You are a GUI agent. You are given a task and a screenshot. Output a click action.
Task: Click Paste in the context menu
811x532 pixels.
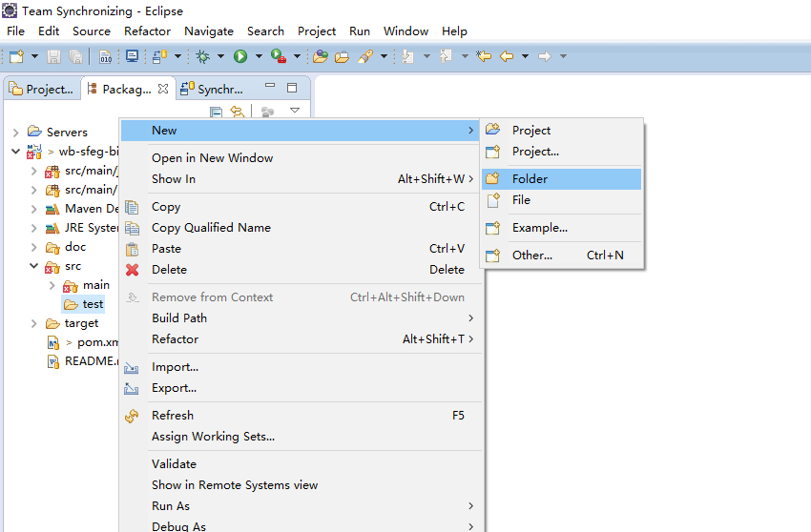[x=300, y=249]
